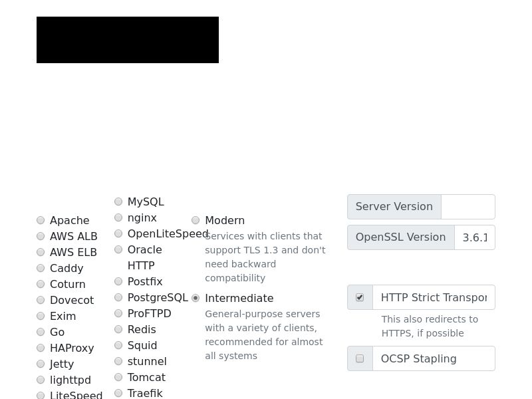Pick the Postfix server option
532x399 pixels.
tap(118, 281)
